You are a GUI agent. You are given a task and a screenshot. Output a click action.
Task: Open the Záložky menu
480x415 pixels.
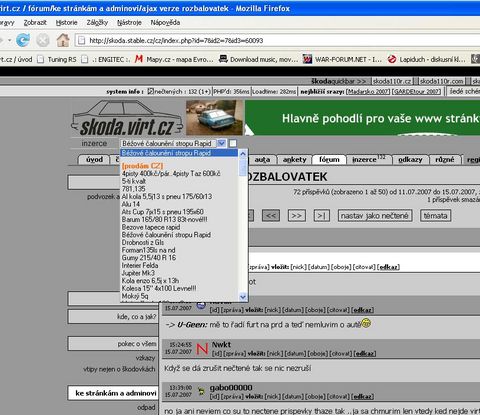coord(97,22)
